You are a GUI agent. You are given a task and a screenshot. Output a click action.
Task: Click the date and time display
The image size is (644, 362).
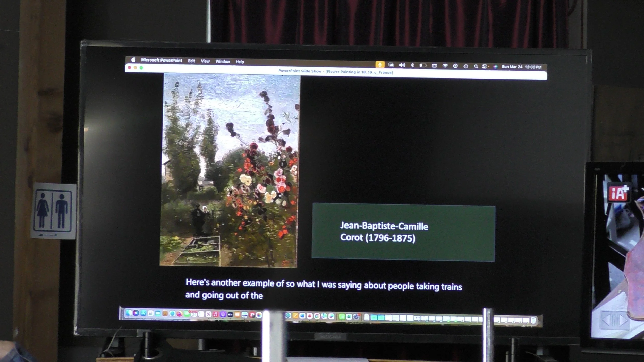tap(521, 67)
